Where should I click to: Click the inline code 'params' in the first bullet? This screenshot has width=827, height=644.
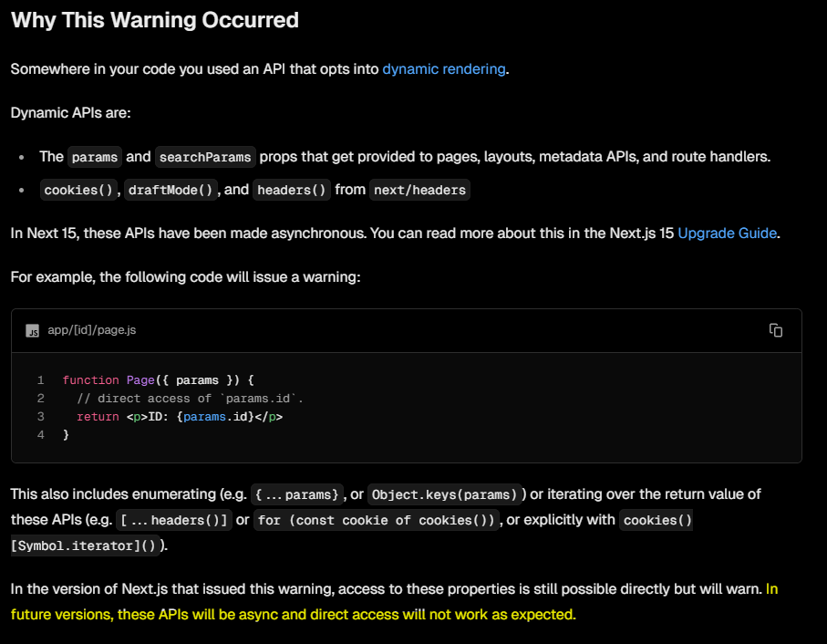95,157
